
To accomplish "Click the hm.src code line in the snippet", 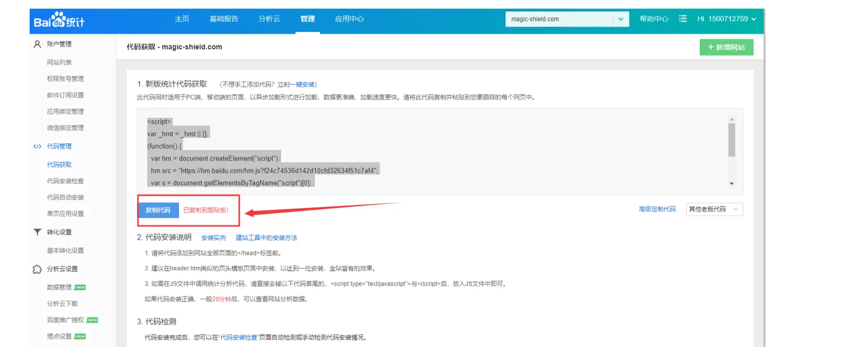I will coord(264,171).
